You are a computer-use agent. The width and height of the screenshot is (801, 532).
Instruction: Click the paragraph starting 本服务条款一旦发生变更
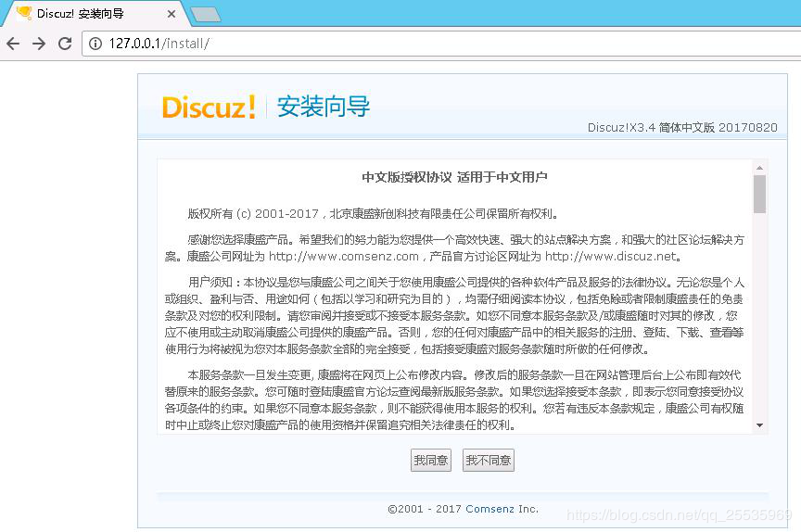pos(454,399)
